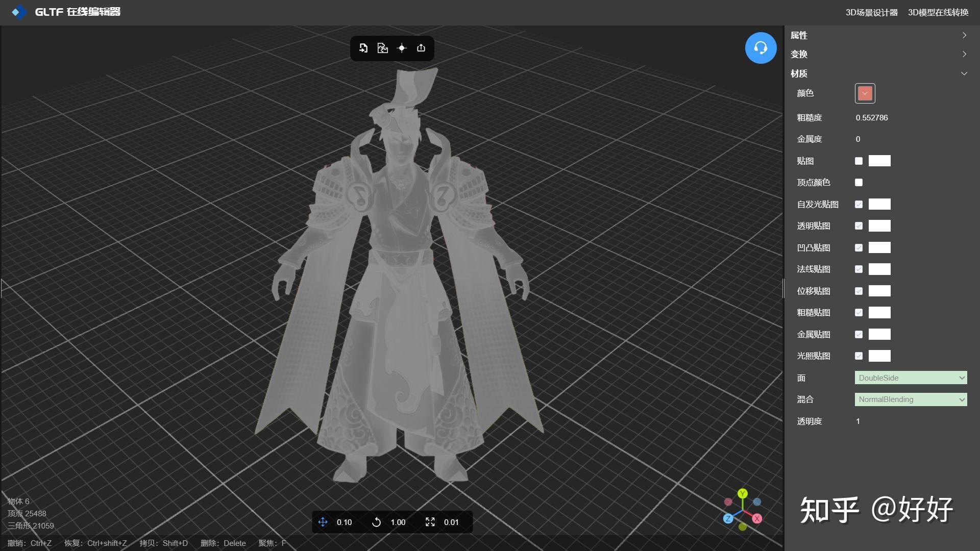Click the export upload icon
Viewport: 980px width, 551px height.
coord(421,48)
